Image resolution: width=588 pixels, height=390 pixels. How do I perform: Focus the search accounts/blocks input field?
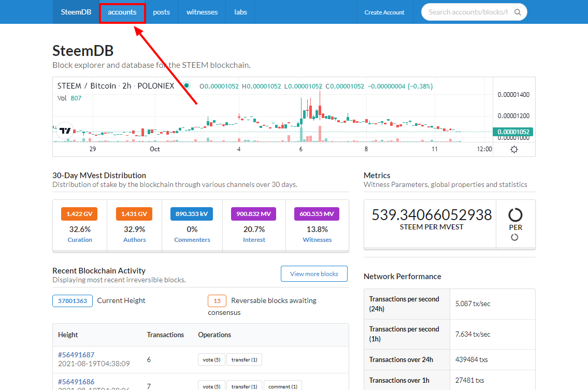click(x=468, y=12)
